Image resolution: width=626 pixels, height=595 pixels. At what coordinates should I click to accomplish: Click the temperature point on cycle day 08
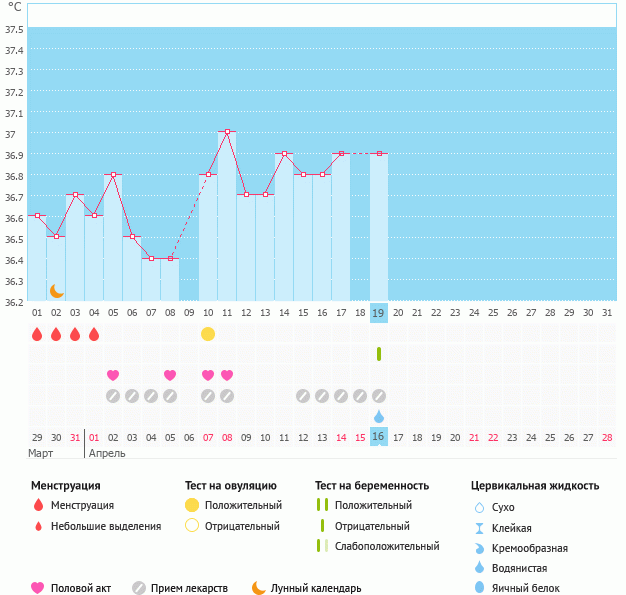tap(170, 258)
